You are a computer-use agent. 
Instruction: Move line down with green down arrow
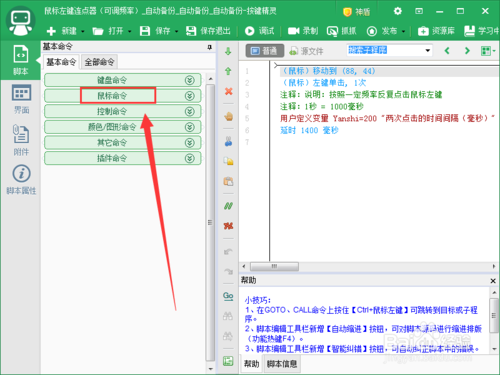pos(228,52)
